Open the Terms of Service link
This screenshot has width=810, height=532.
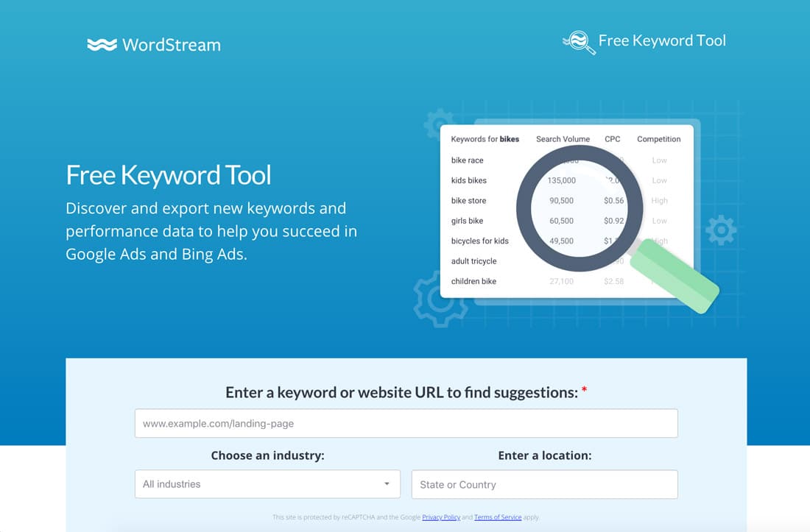pos(498,517)
